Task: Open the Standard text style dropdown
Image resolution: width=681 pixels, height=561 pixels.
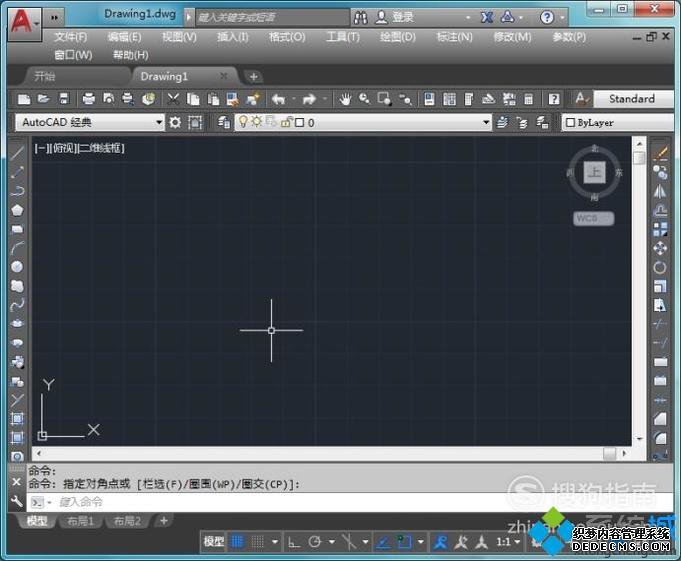Action: coord(633,99)
